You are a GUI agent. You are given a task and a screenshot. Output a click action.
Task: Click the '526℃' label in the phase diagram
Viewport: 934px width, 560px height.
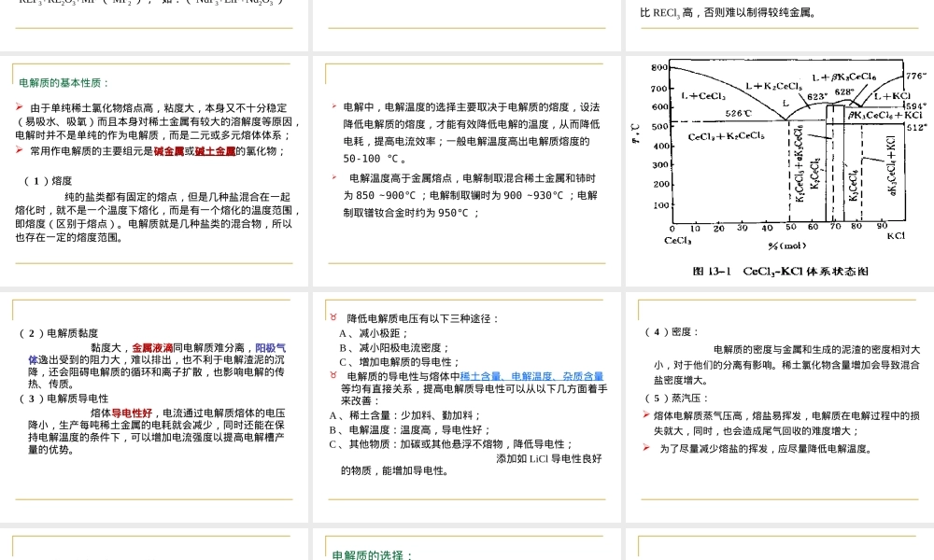point(738,113)
